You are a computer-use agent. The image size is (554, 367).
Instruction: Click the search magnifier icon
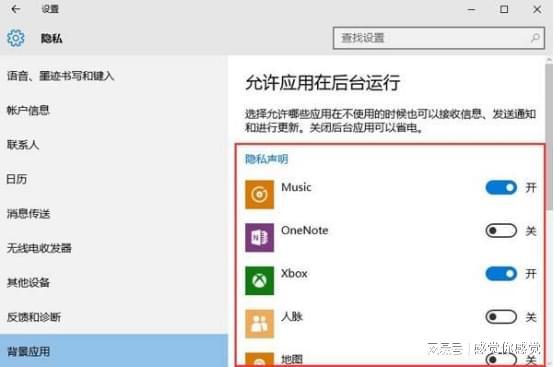[x=535, y=38]
